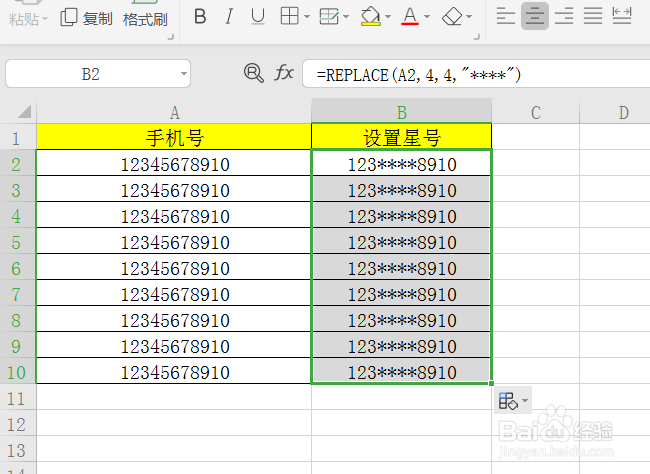
Task: Click the zoom magnifier icon by formula bar
Action: tap(254, 73)
